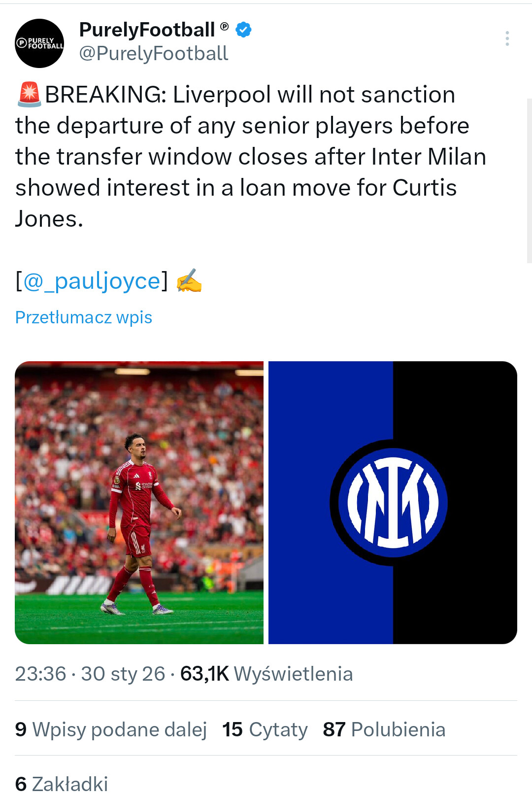The image size is (532, 795).
Task: Show the 9 Wpisy podane dalej list
Action: click(x=111, y=729)
